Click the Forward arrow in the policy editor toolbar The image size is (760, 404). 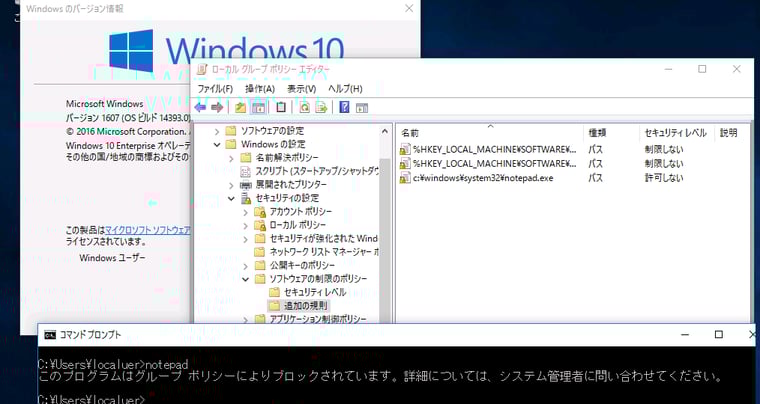(x=217, y=108)
